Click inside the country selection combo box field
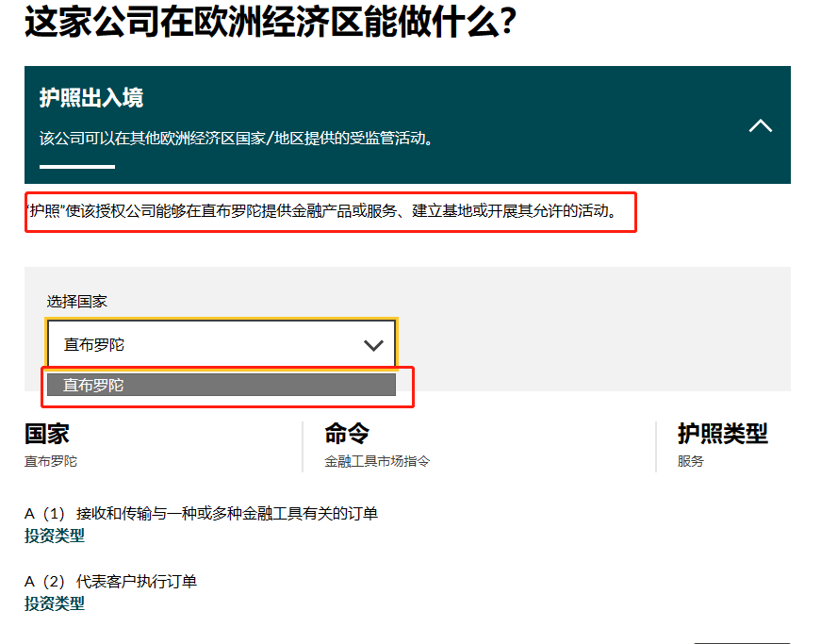 tap(189, 343)
